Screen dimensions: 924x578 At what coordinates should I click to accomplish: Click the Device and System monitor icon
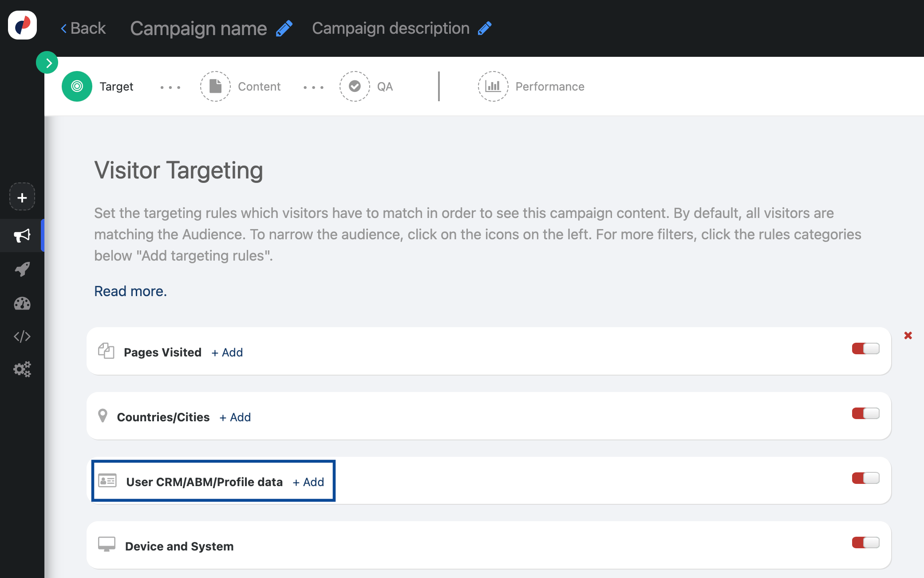pyautogui.click(x=107, y=544)
